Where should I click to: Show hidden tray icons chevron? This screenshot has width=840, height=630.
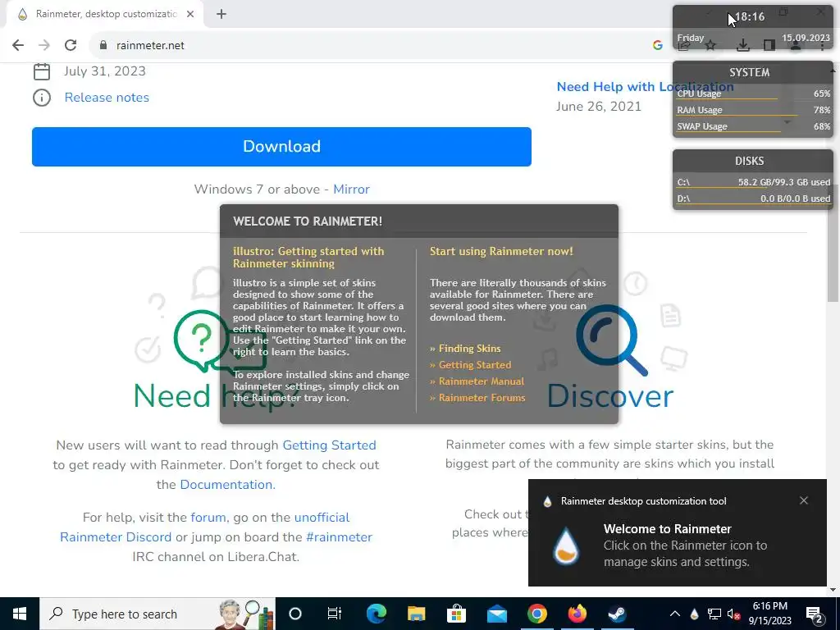point(675,614)
